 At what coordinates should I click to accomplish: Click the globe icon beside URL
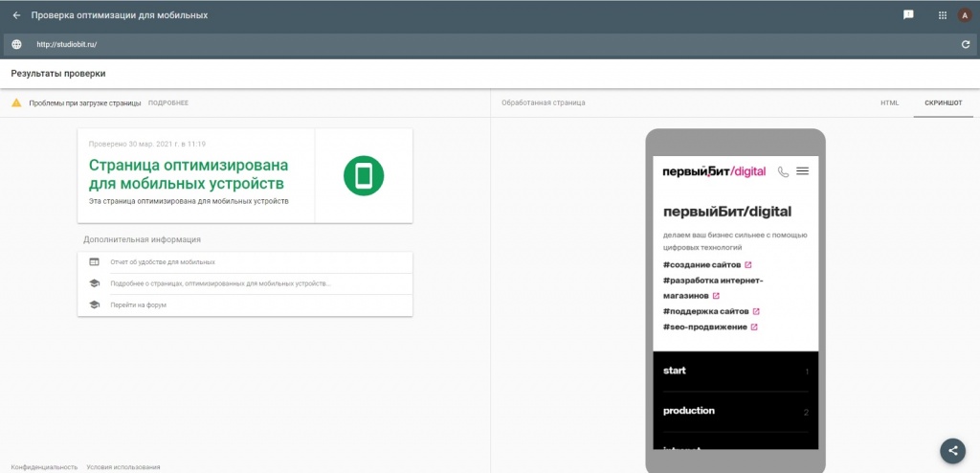[x=16, y=44]
